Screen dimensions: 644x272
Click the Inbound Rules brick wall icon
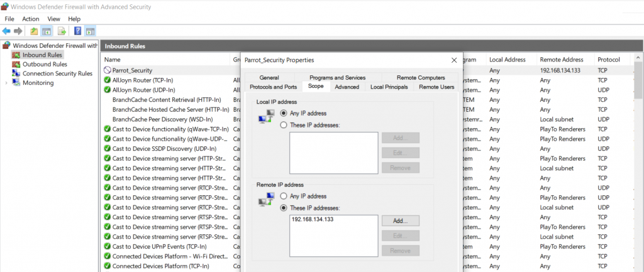pyautogui.click(x=16, y=55)
